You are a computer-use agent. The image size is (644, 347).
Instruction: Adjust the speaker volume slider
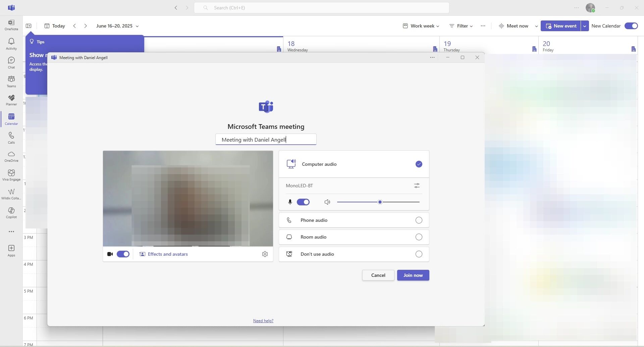(x=378, y=202)
